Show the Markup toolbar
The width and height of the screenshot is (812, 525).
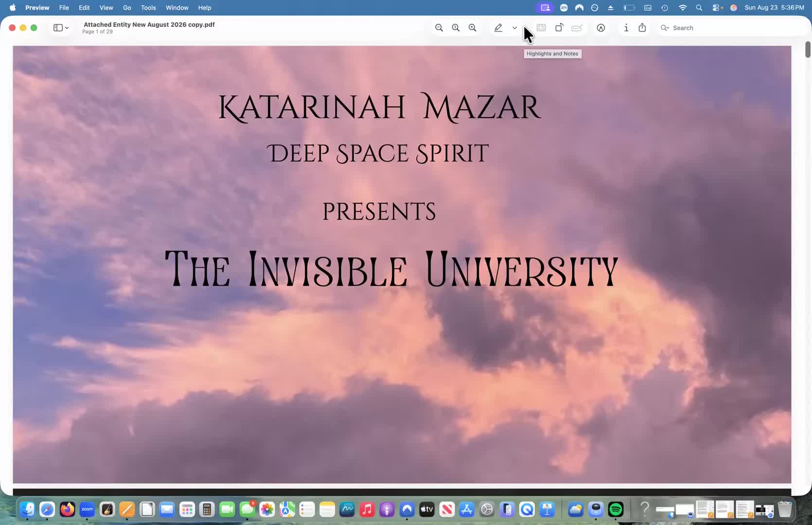(x=601, y=28)
